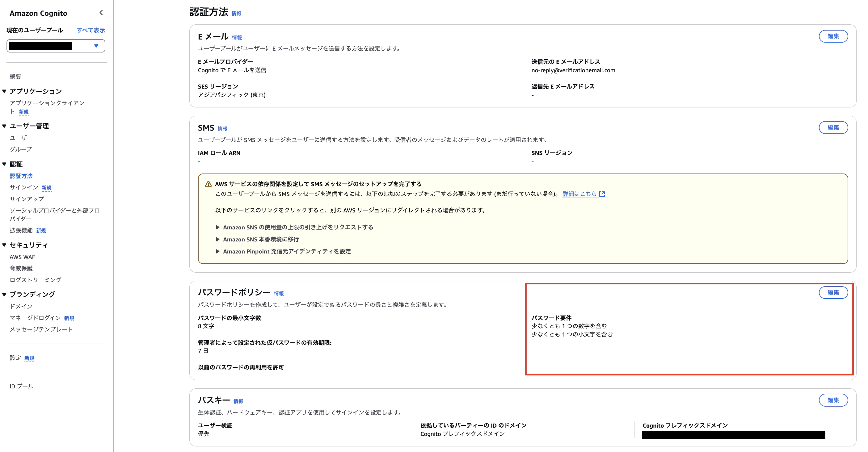Click 少なくとも 1 つの小文字を含む requirement
This screenshot has width=868, height=452.
click(572, 334)
